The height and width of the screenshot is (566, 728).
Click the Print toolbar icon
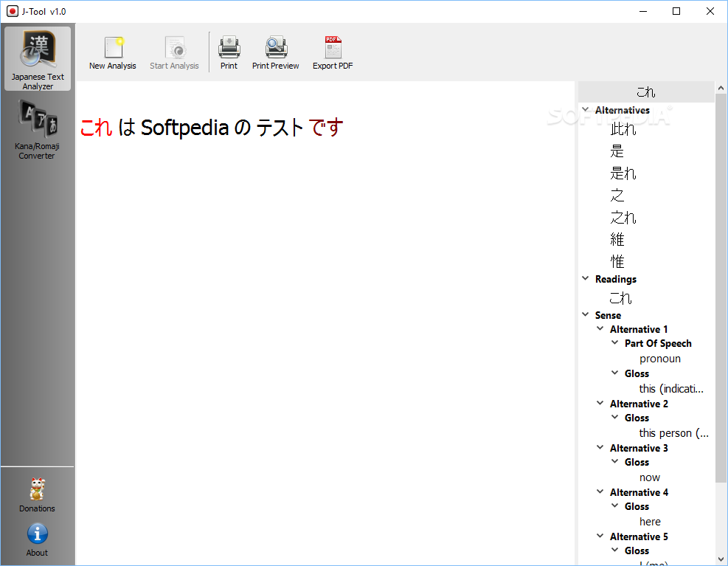click(x=229, y=53)
